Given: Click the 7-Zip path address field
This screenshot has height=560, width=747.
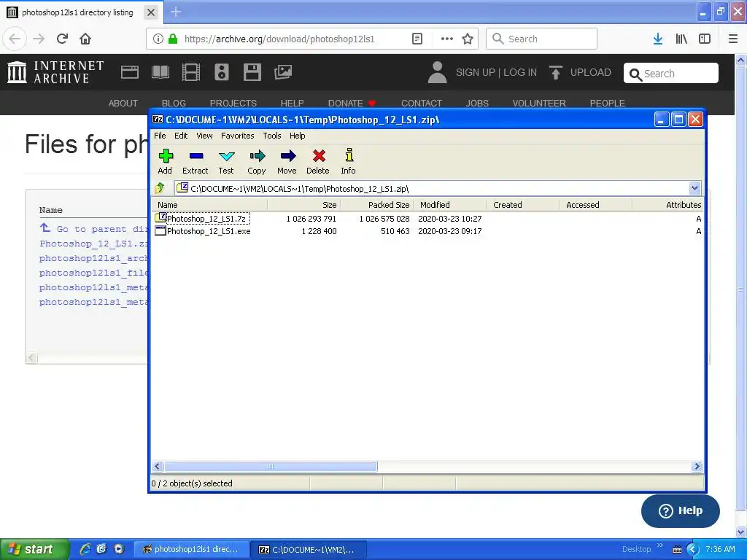Looking at the screenshot, I should (x=431, y=188).
